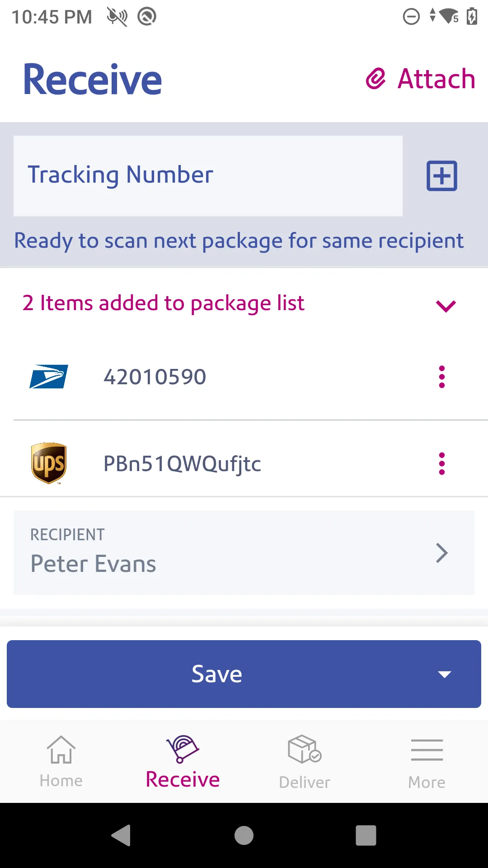Open Save button dropdown arrow
Viewport: 488px width, 868px height.
pyautogui.click(x=445, y=674)
